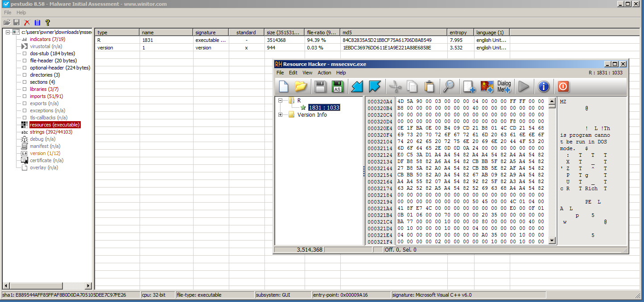Image resolution: width=644 pixels, height=302 pixels.
Task: Click Add Image resource icon
Action: [x=487, y=86]
